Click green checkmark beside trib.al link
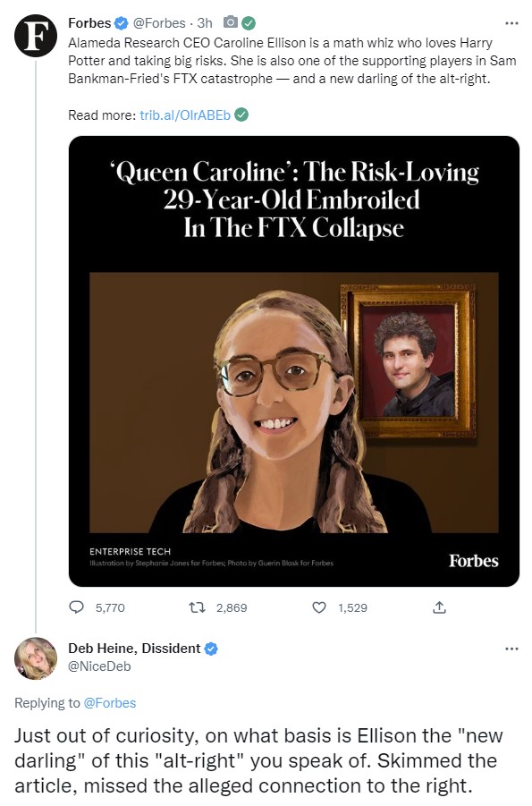Image resolution: width=532 pixels, height=806 pixels. (241, 115)
